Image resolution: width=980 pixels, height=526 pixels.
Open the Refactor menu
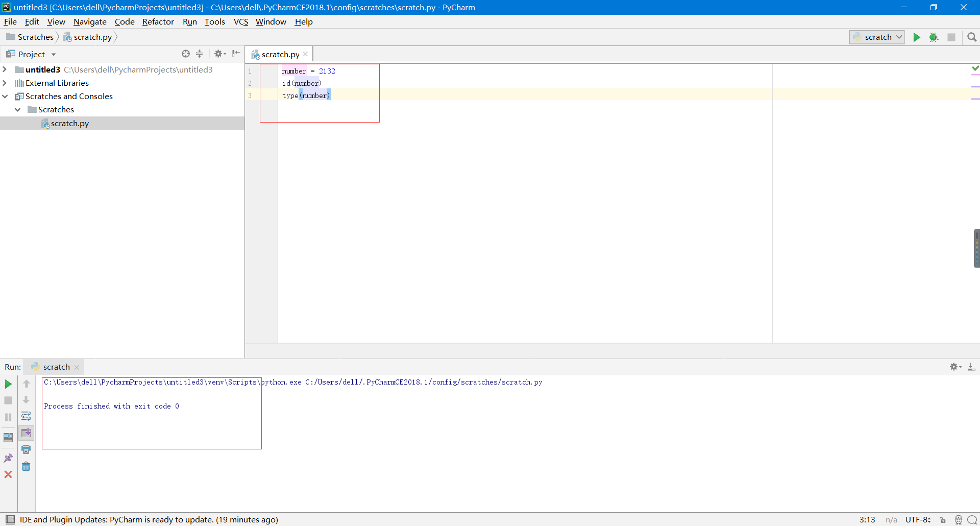click(158, 21)
